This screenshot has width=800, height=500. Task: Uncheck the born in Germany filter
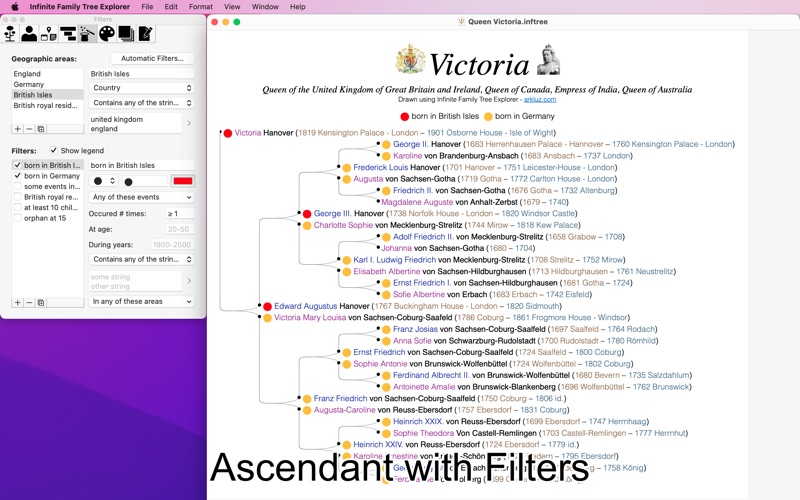17,176
